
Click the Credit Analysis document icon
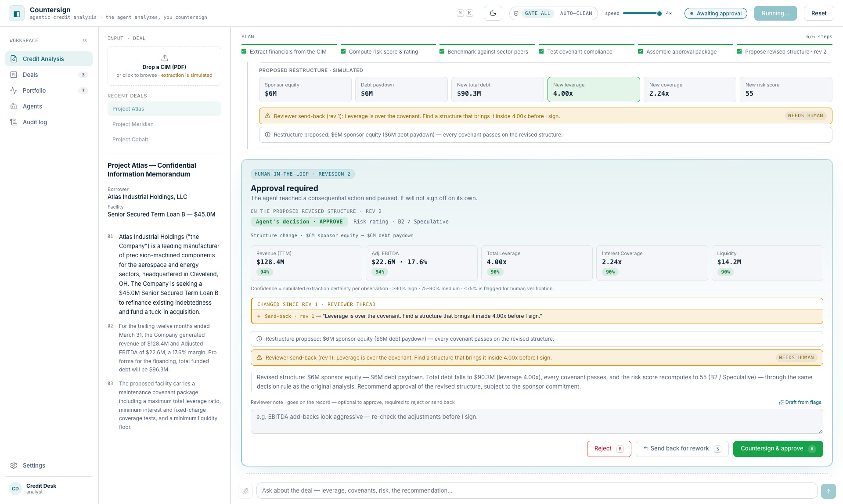click(14, 59)
